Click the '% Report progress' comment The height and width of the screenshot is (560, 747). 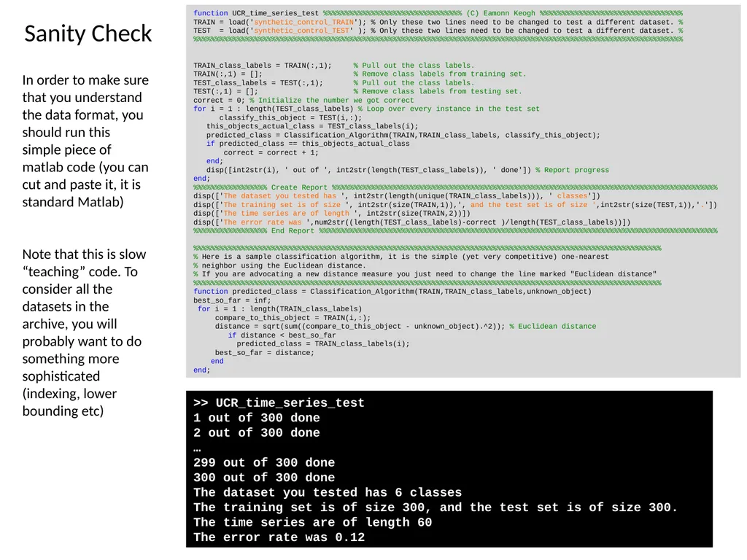[x=572, y=170]
